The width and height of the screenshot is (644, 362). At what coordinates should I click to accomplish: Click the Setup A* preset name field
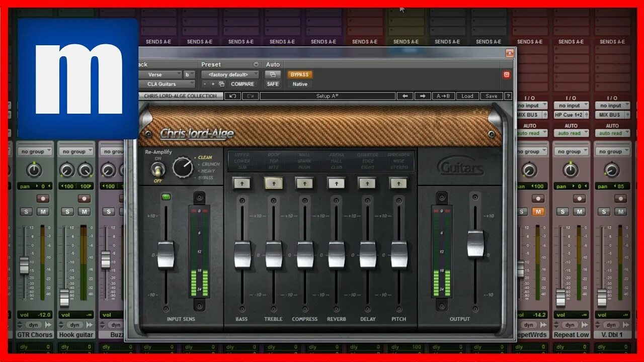(x=328, y=96)
